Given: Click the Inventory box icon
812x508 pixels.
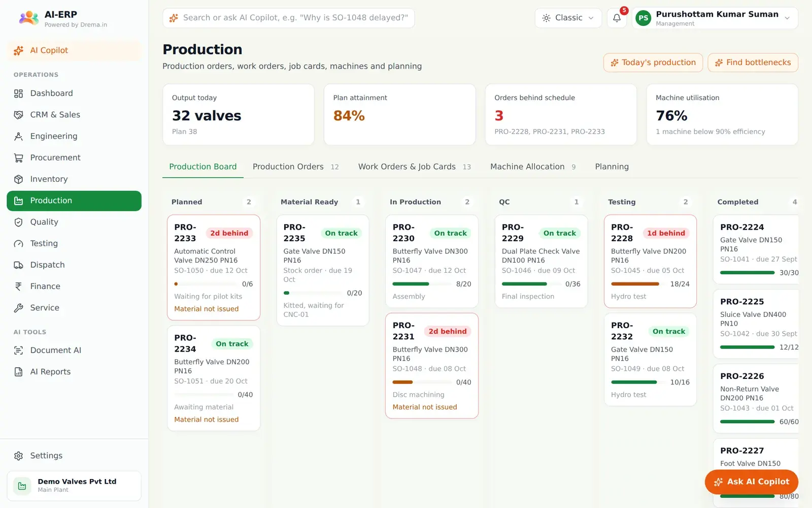Looking at the screenshot, I should (x=19, y=179).
